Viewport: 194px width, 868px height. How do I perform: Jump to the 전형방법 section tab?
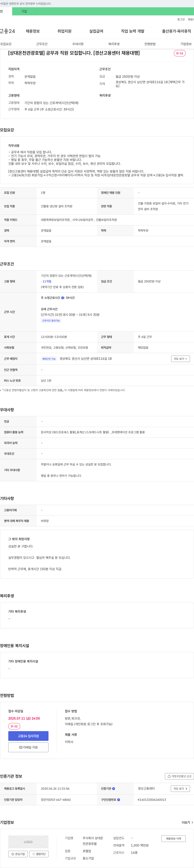coord(150,44)
